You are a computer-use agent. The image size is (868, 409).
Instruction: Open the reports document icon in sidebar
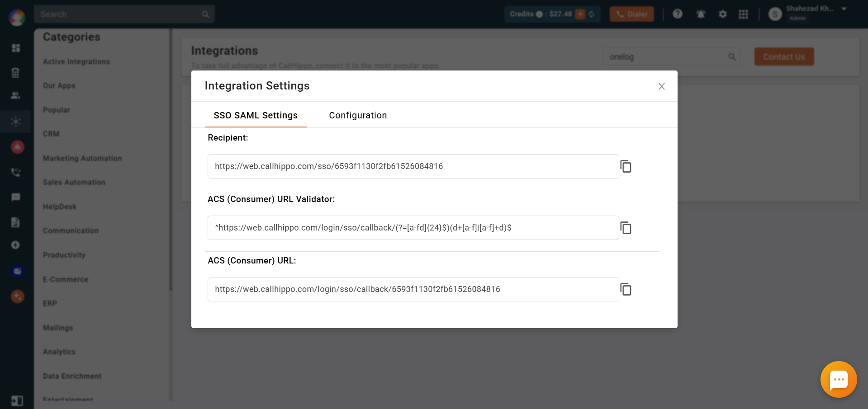pyautogui.click(x=16, y=222)
